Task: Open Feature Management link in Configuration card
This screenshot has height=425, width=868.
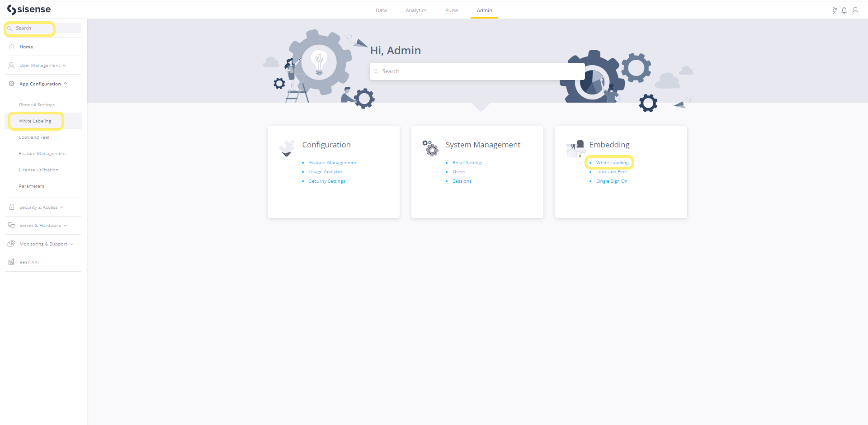Action: point(333,163)
